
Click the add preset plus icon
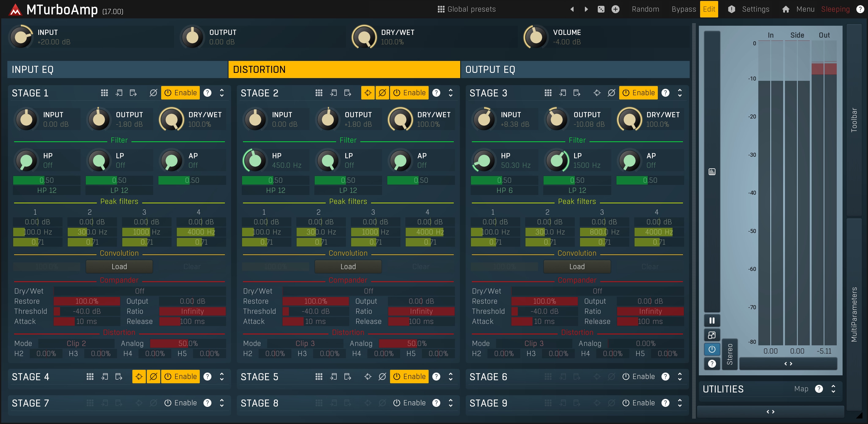tap(615, 9)
